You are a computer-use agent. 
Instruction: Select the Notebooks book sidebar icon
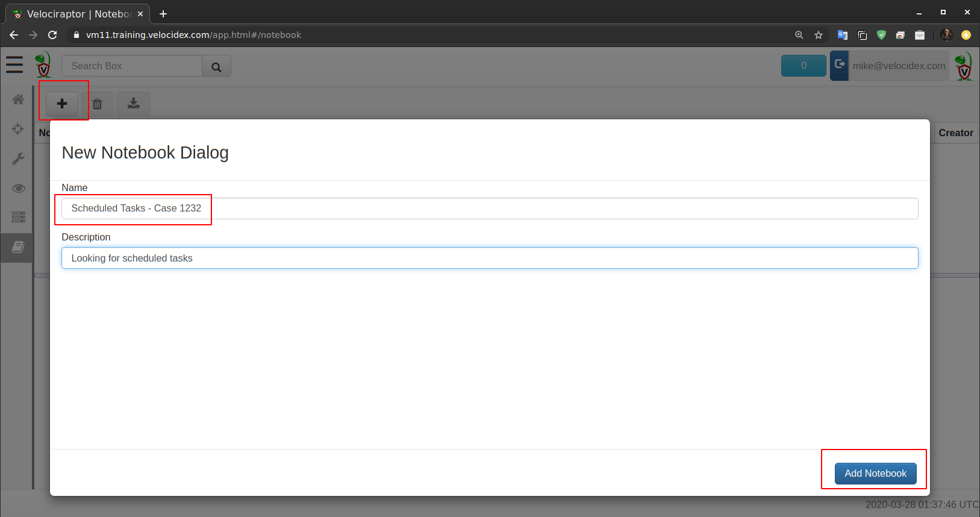[x=18, y=247]
